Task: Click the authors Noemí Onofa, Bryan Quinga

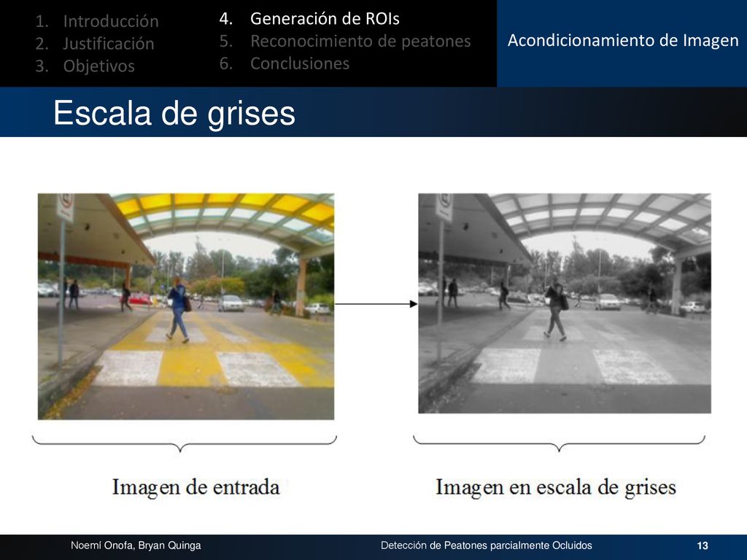Action: [136, 545]
